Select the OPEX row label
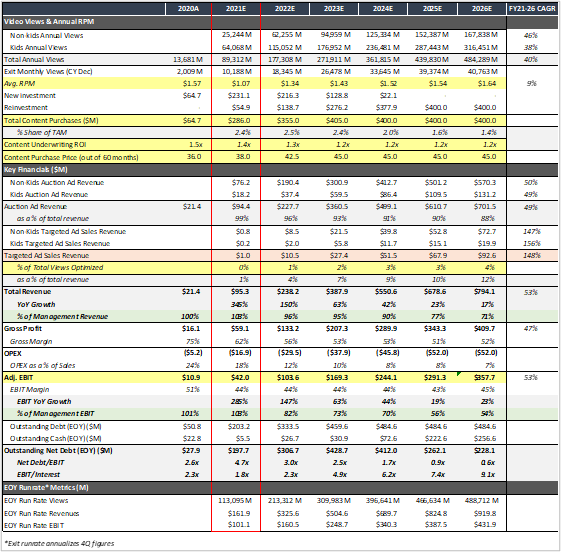The image size is (561, 552). coord(13,353)
